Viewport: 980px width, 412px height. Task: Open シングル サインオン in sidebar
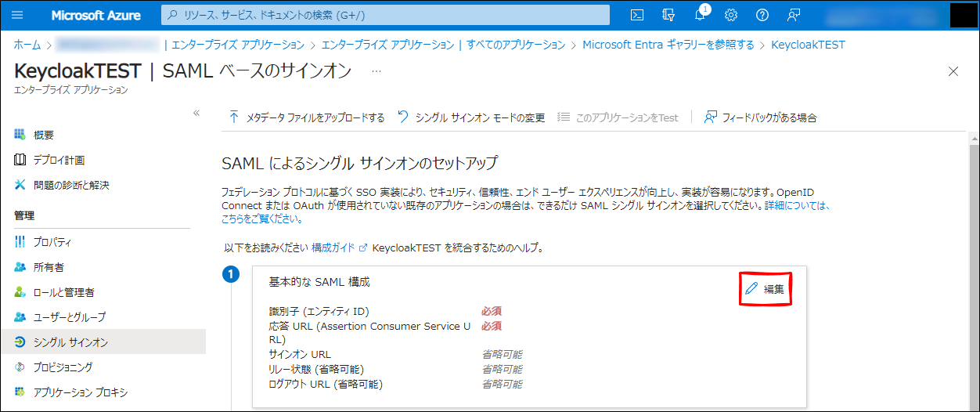(x=70, y=342)
